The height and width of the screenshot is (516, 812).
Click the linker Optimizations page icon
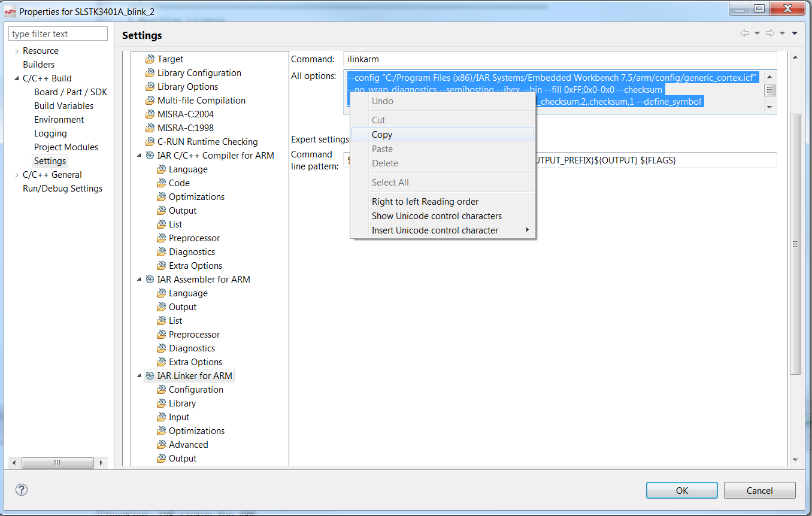[x=161, y=431]
